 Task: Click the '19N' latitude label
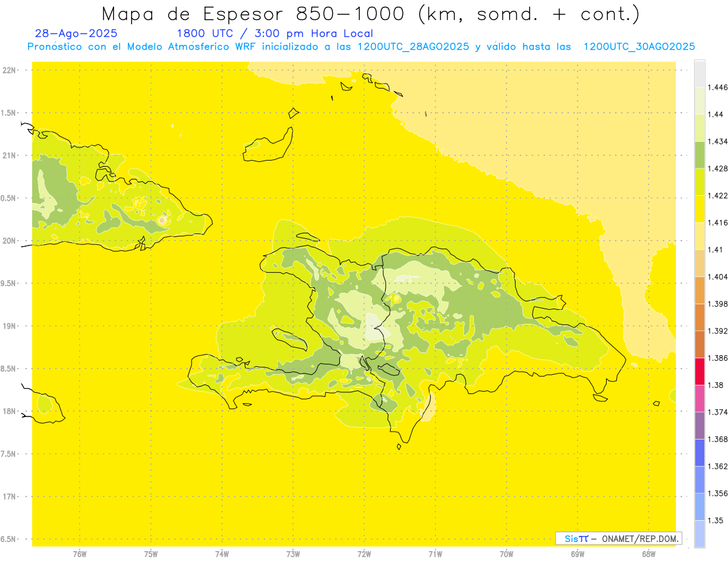tap(9, 326)
